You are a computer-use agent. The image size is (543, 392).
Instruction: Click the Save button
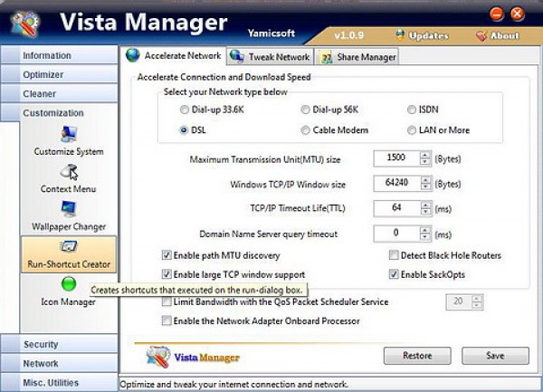pyautogui.click(x=495, y=356)
